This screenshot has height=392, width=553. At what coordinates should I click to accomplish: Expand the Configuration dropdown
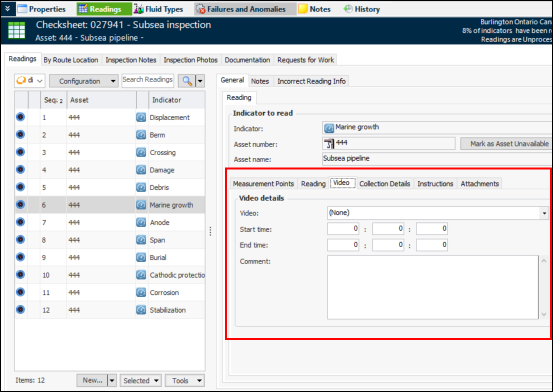point(84,81)
